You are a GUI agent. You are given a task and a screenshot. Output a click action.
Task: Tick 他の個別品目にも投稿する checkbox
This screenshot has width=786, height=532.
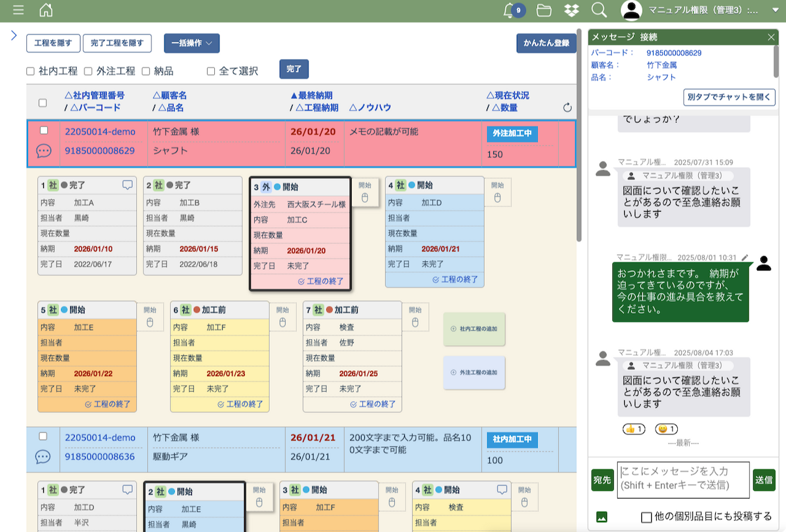pyautogui.click(x=646, y=516)
